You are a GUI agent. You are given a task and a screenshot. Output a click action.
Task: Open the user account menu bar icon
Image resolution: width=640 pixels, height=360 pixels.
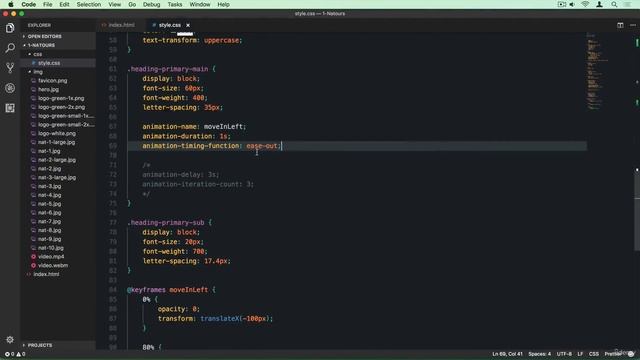(x=600, y=4)
